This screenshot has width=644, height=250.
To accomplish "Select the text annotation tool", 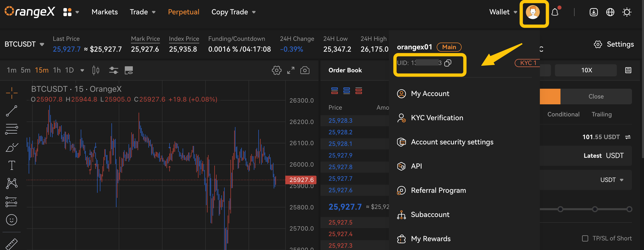I will tap(12, 165).
